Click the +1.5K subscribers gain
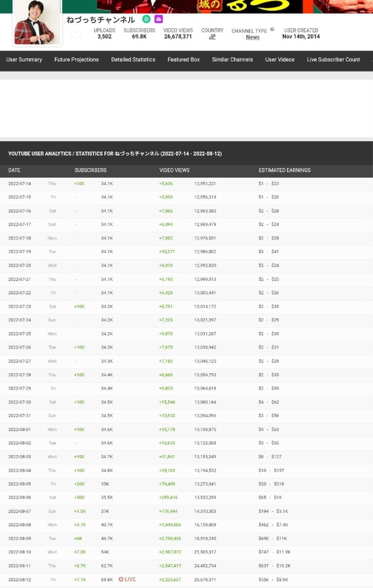This screenshot has height=588, width=373. 80,511
